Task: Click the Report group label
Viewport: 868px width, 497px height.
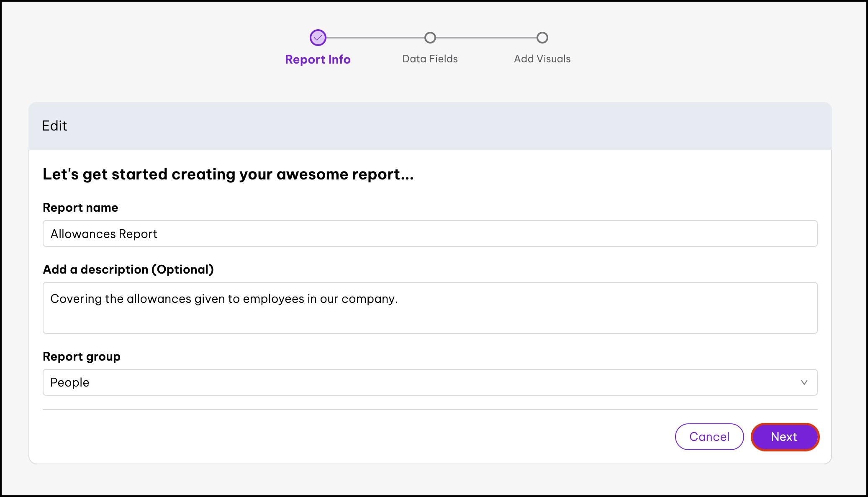Action: (x=82, y=356)
